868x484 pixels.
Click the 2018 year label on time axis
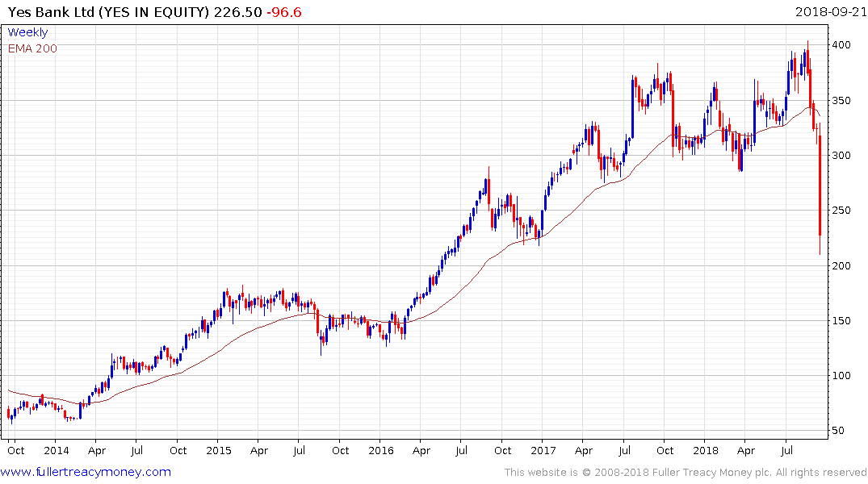pos(706,450)
